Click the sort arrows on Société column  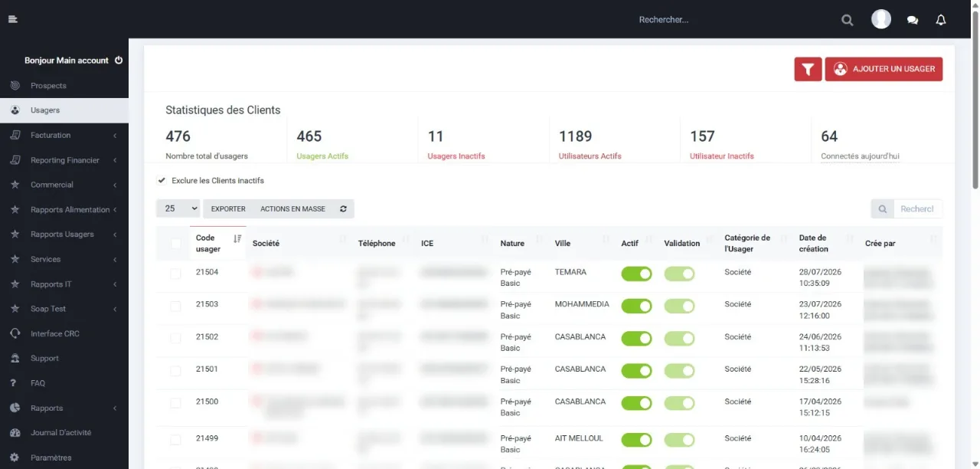343,241
